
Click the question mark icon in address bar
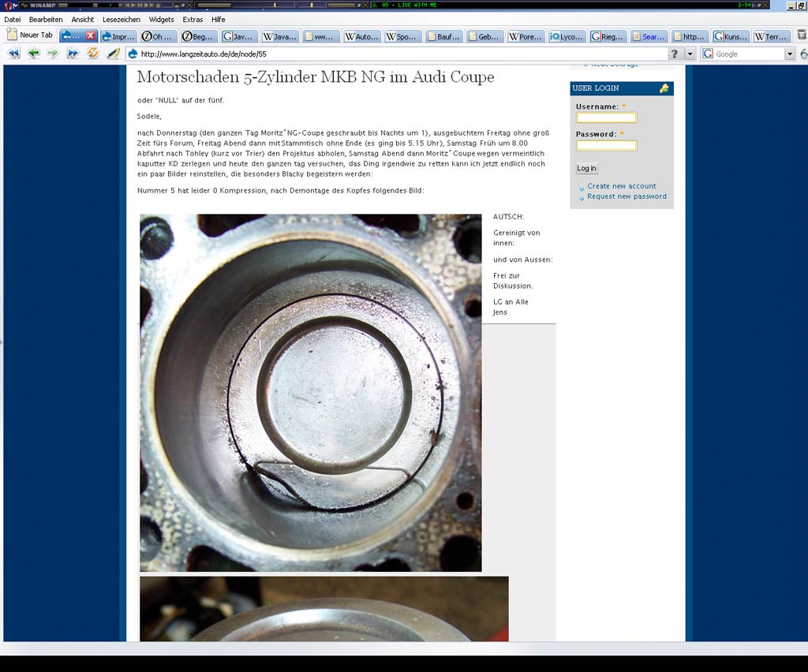tap(675, 54)
